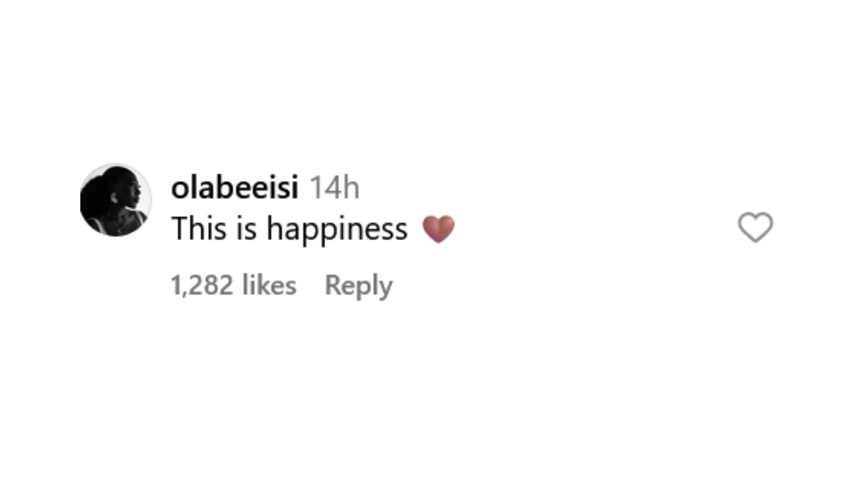
Task: Visit the profile named olabeeisi
Action: point(234,187)
